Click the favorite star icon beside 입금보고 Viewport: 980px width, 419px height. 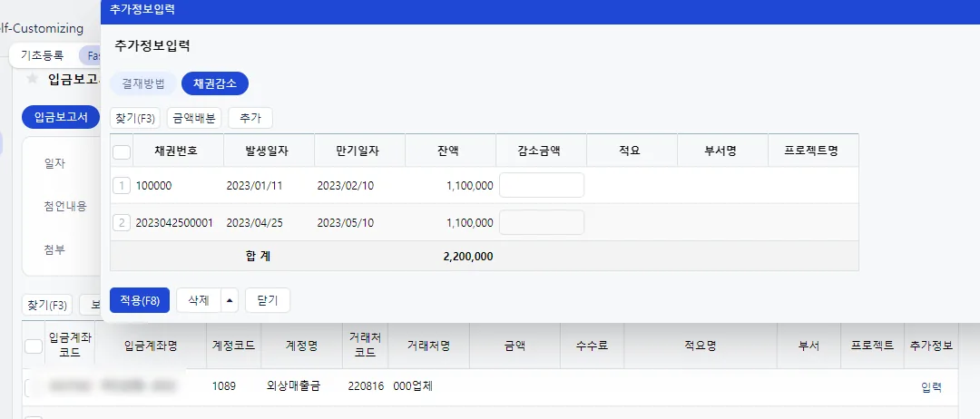pyautogui.click(x=32, y=79)
